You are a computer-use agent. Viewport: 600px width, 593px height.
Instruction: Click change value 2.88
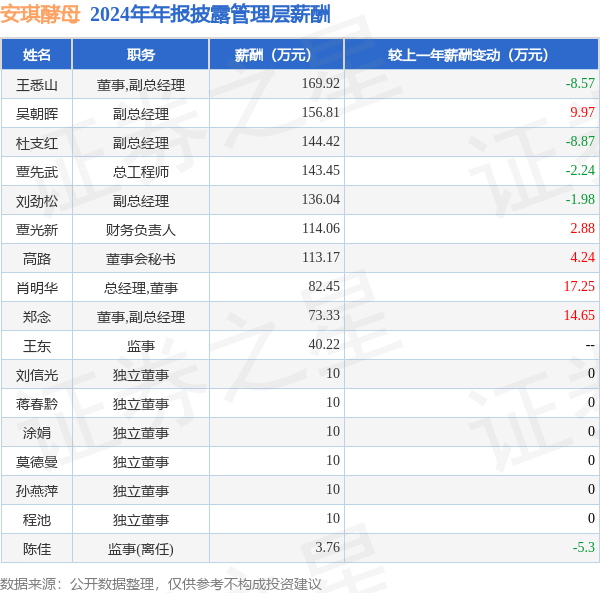(582, 228)
